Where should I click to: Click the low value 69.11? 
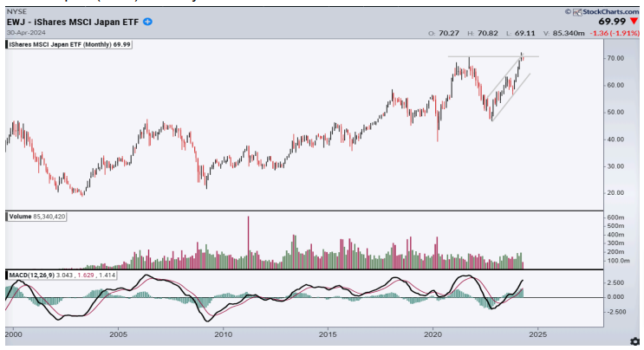(x=525, y=33)
